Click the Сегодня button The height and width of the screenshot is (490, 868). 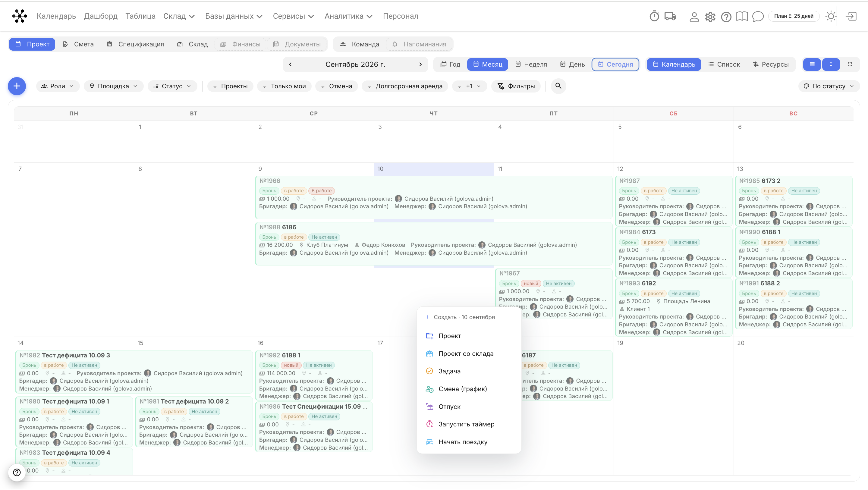[x=615, y=64]
